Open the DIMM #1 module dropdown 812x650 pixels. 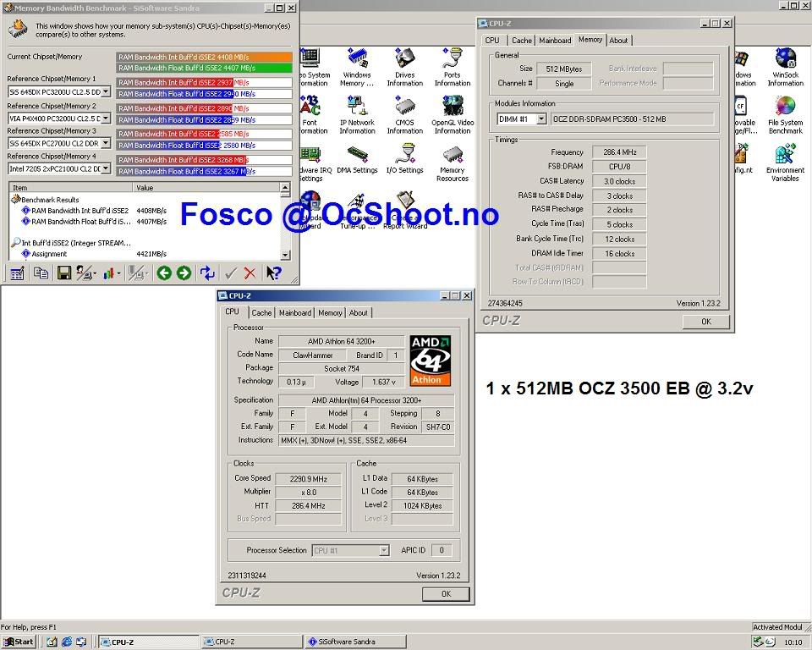click(x=541, y=119)
